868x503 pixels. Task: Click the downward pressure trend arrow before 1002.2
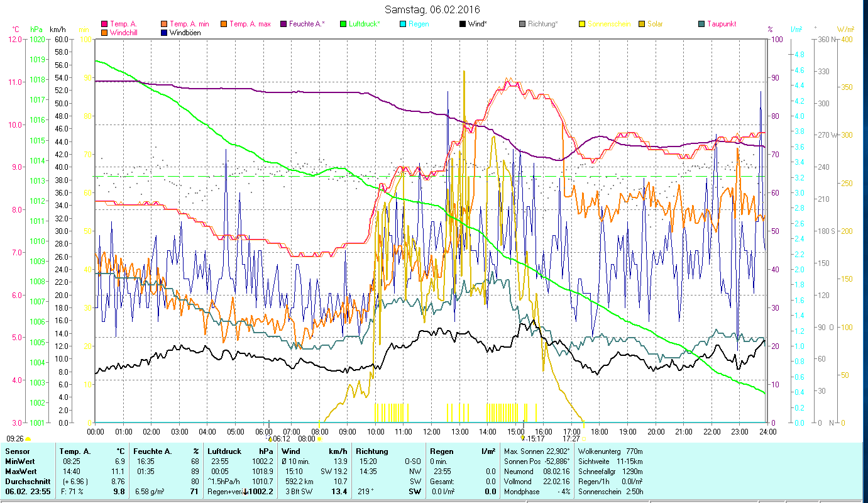click(x=244, y=492)
